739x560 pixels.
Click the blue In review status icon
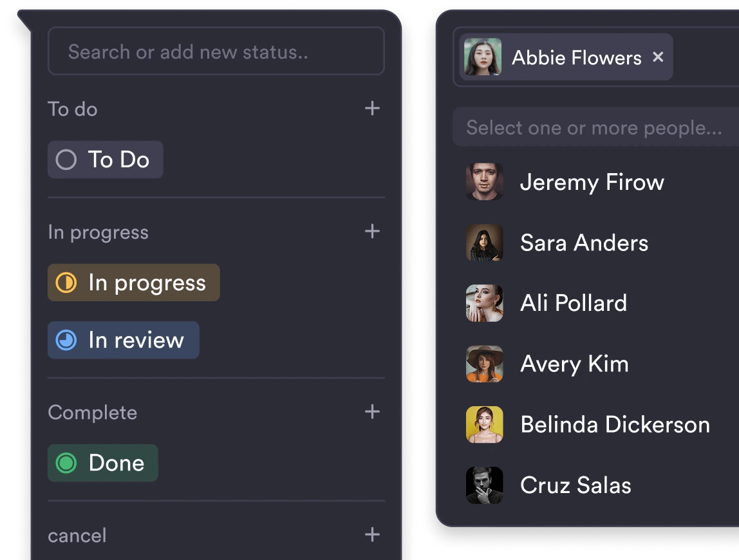point(66,340)
